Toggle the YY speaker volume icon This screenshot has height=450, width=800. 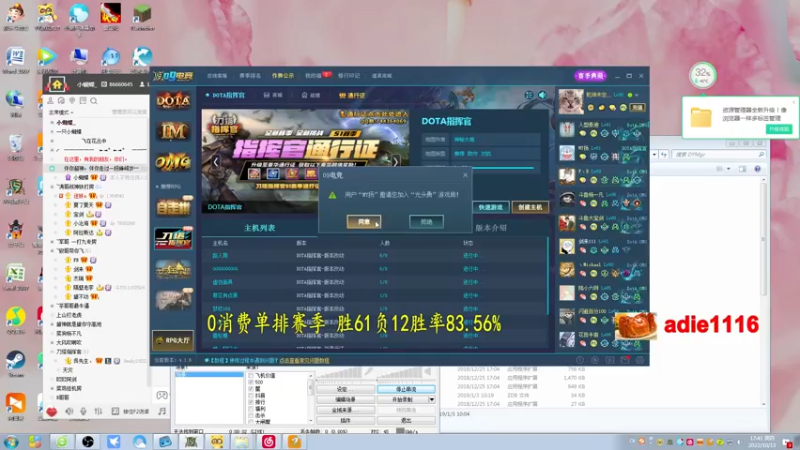coord(69,411)
